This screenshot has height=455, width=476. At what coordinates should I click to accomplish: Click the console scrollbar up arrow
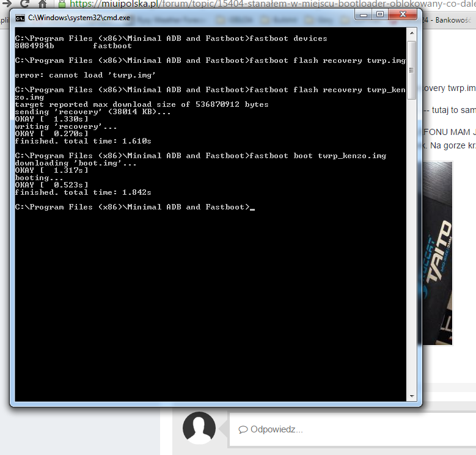tap(411, 33)
